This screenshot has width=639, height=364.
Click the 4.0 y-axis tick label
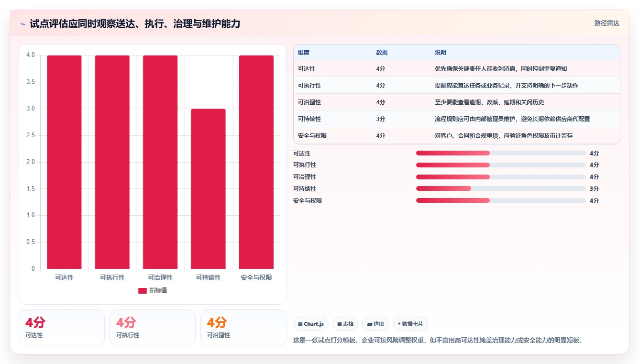coord(31,55)
